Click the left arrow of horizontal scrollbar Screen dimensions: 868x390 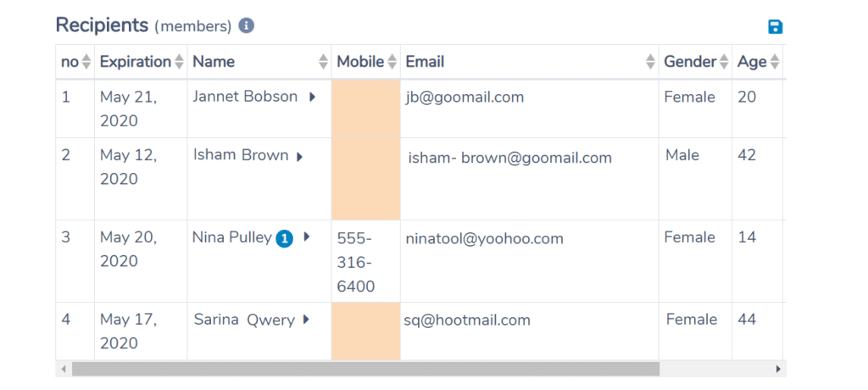coord(63,369)
